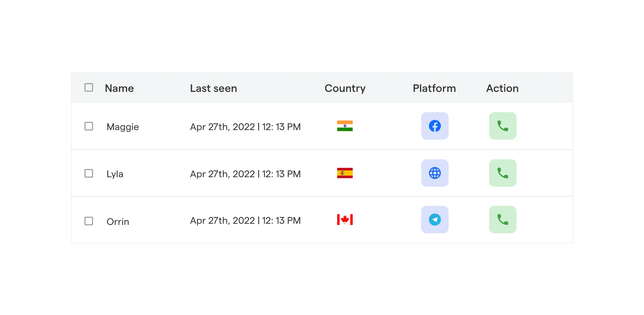
Task: Click the web globe icon for Lyla
Action: [435, 173]
